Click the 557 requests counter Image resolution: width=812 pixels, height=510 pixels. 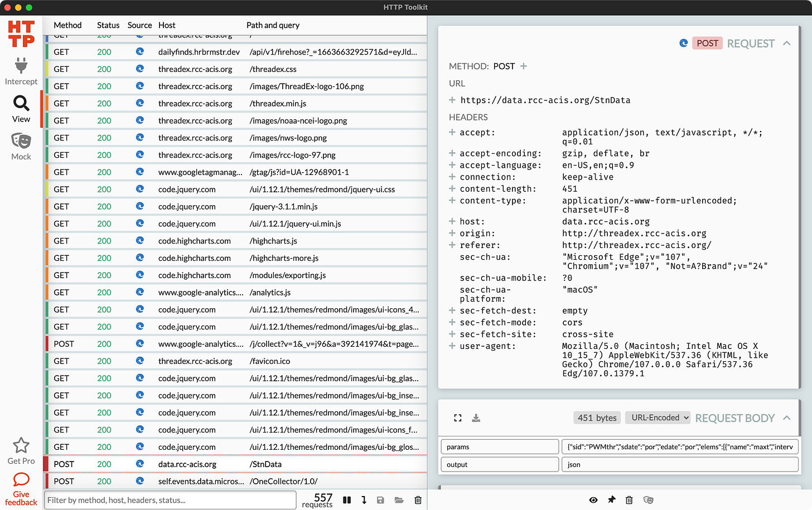point(318,500)
